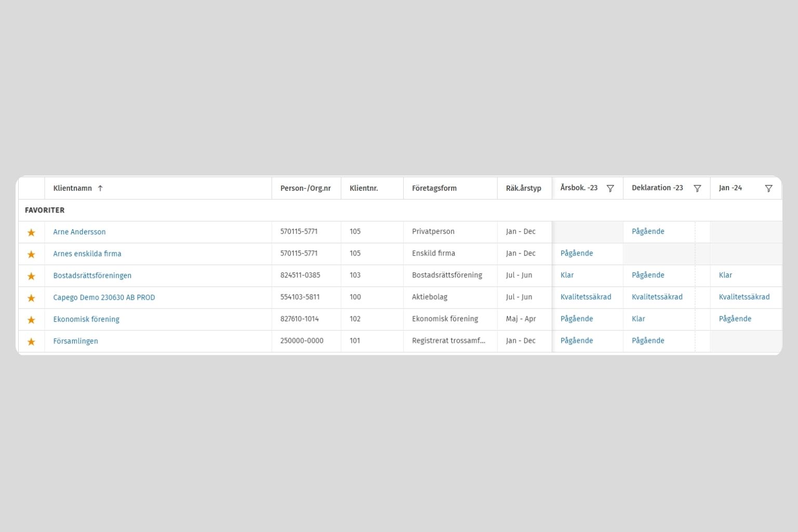Click star icon next to Ekonomisk förening
This screenshot has width=798, height=532.
point(31,320)
